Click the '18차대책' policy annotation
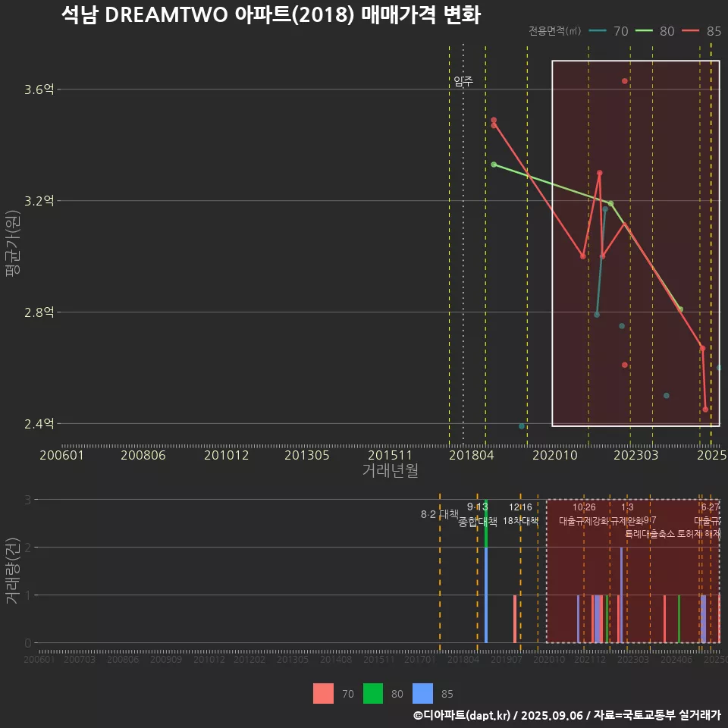728x728 pixels. (x=520, y=521)
